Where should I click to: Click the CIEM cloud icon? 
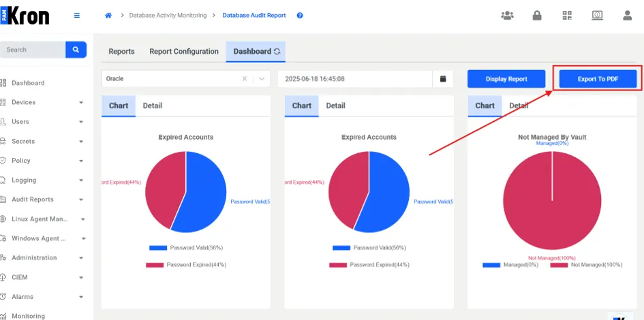(x=3, y=277)
